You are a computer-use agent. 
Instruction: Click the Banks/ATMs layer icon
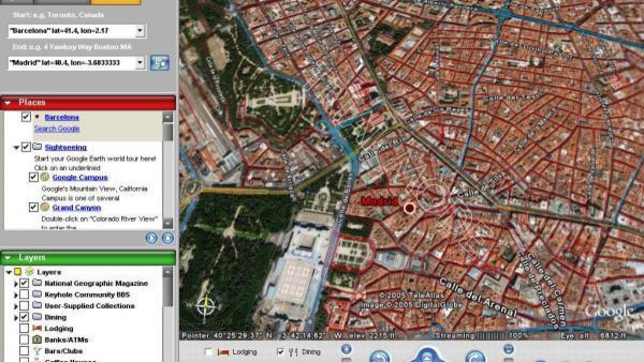[x=37, y=339]
